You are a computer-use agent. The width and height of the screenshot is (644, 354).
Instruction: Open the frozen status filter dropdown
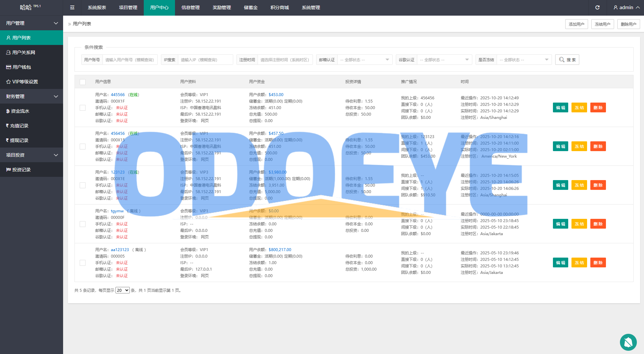click(x=523, y=60)
